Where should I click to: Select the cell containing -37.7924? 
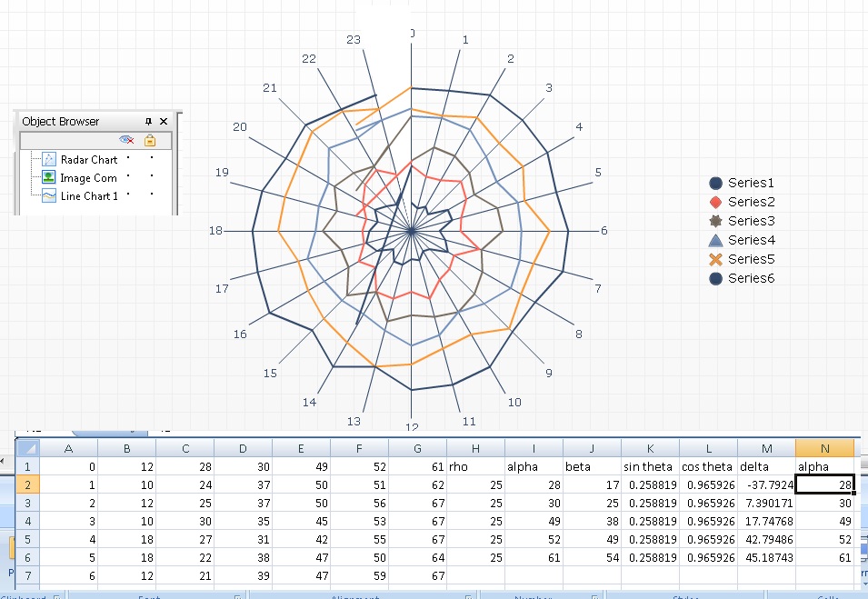(765, 484)
